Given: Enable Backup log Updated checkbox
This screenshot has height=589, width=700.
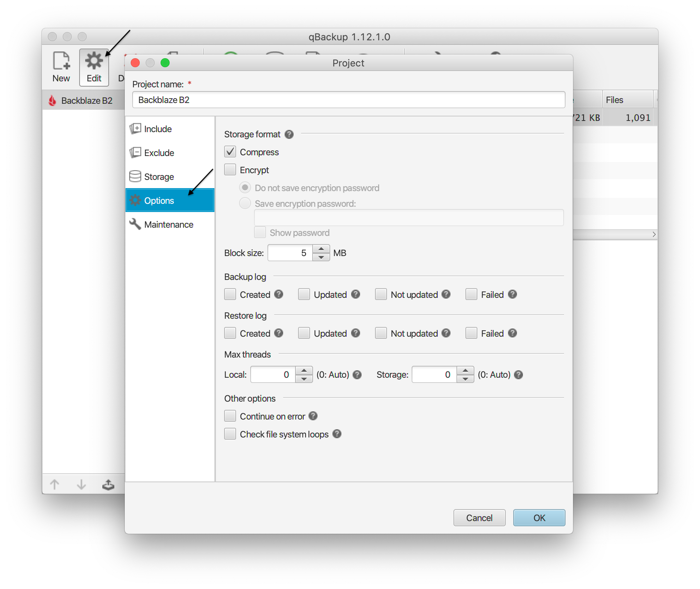Looking at the screenshot, I should pyautogui.click(x=304, y=294).
